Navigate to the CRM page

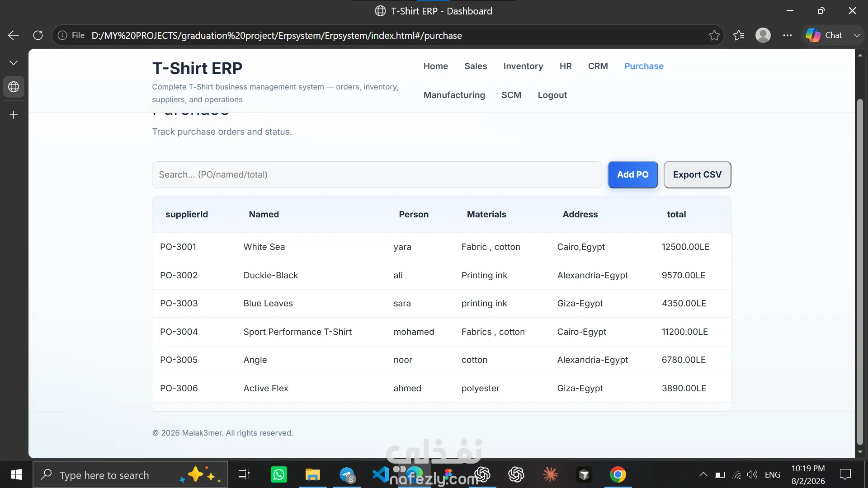(x=598, y=66)
